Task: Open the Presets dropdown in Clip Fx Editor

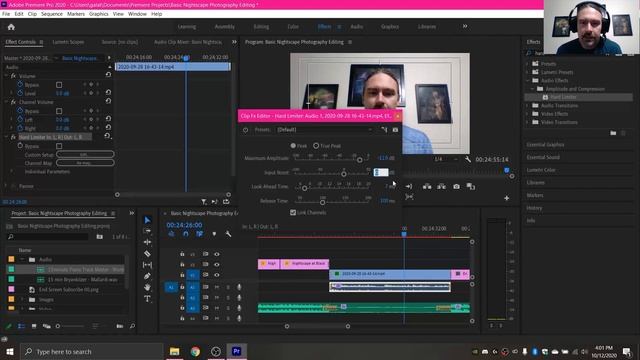Action: [324, 130]
